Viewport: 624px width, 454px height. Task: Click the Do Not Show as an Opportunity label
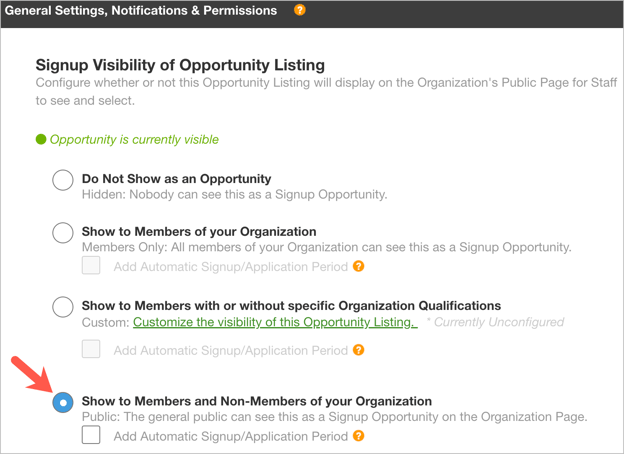(x=176, y=179)
